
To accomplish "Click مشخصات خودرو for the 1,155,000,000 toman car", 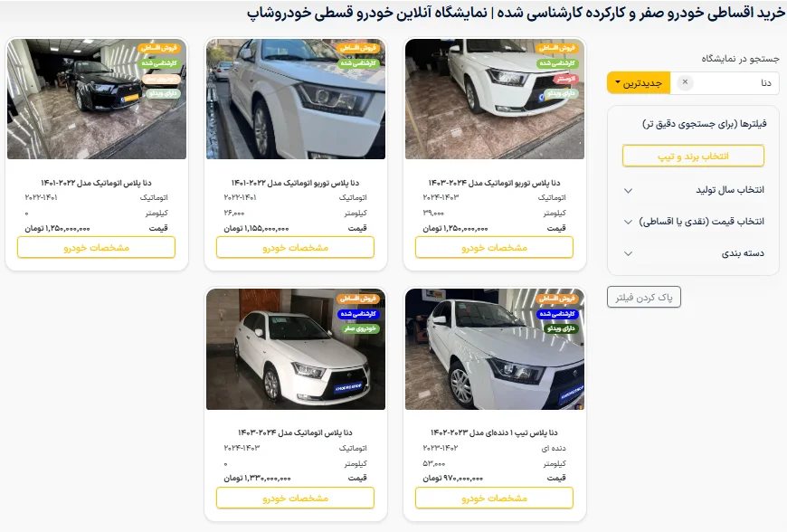I will click(x=295, y=247).
